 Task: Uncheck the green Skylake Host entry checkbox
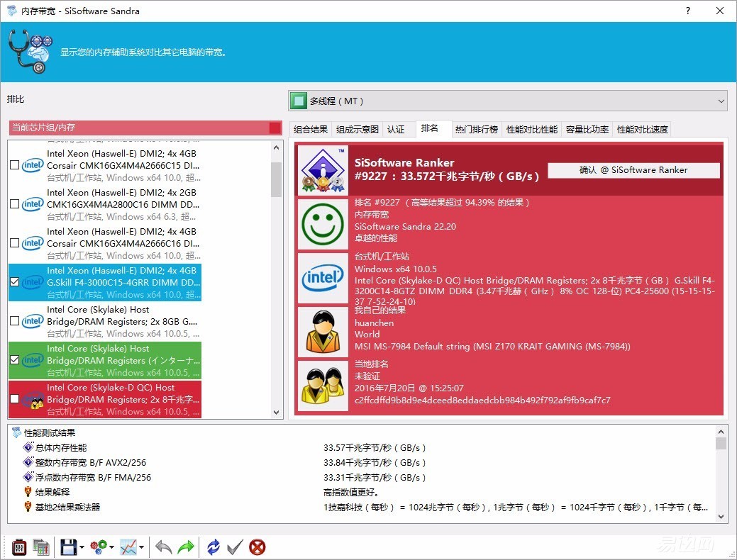[x=15, y=360]
